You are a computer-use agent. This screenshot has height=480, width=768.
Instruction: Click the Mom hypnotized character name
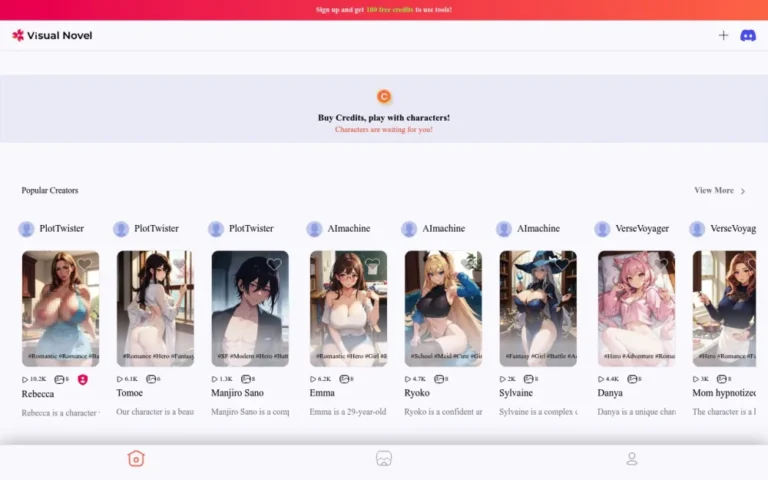724,393
